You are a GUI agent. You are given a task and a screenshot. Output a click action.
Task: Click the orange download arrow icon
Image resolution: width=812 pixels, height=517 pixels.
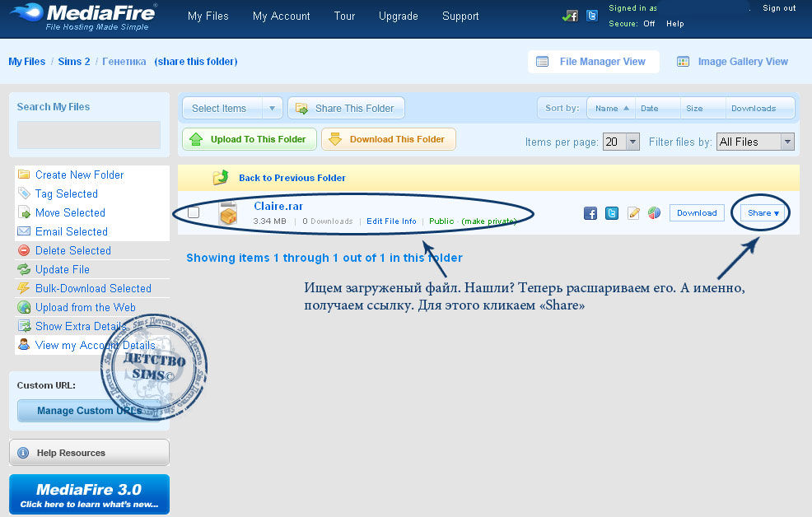tap(335, 139)
